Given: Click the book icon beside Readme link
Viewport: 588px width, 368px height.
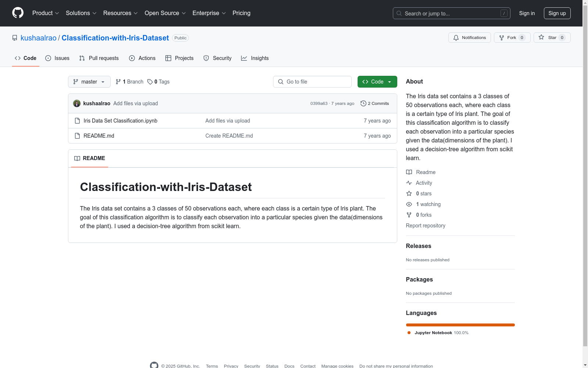Looking at the screenshot, I should [409, 172].
